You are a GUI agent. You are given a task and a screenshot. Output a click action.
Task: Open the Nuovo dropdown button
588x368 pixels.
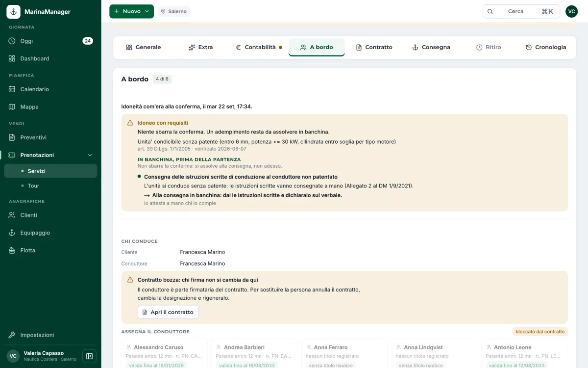[131, 11]
